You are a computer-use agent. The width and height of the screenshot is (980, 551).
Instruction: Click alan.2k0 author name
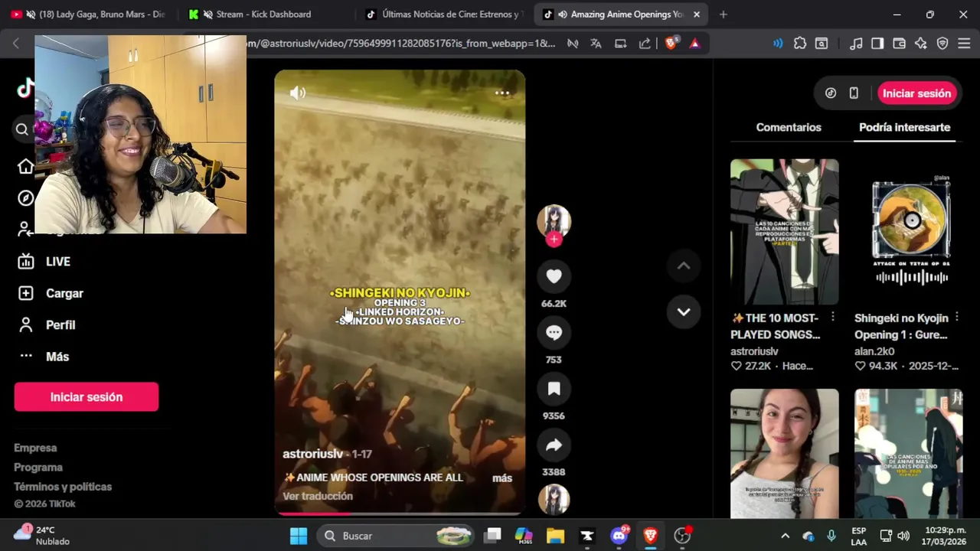(x=874, y=351)
